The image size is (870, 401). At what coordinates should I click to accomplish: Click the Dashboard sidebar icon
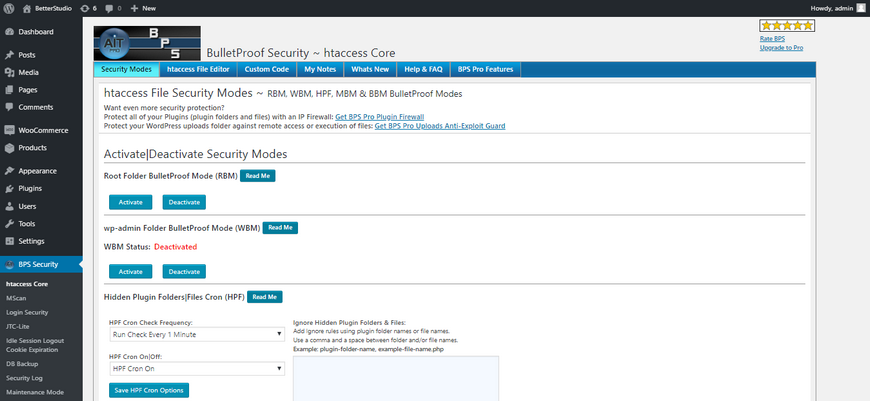tap(9, 32)
